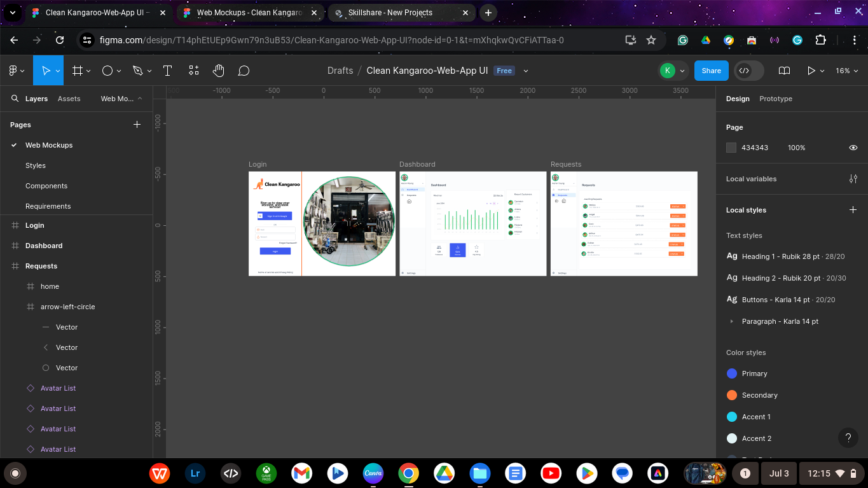The height and width of the screenshot is (488, 868).
Task: Open Files app from the shelf
Action: (480, 473)
